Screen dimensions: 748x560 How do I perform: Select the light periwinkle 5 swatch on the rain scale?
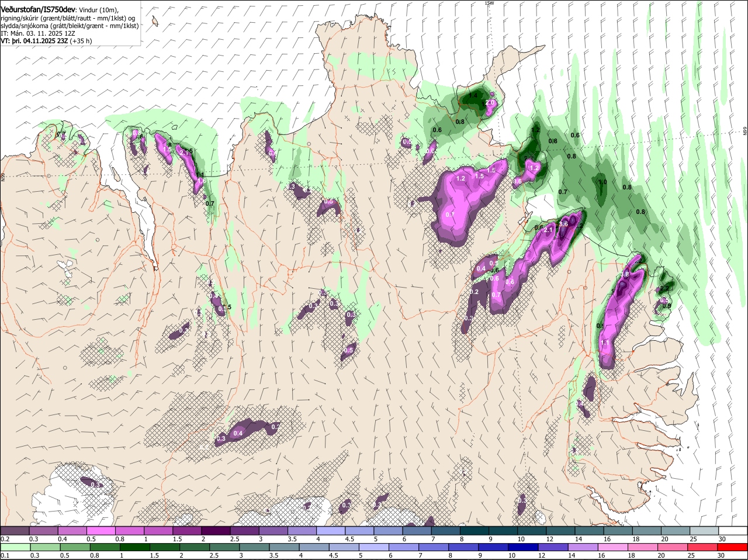(375, 547)
